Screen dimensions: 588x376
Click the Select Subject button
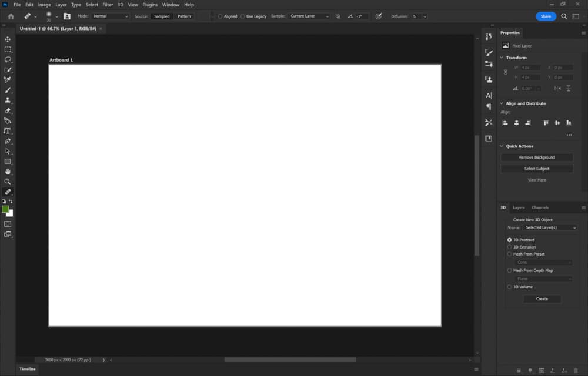pyautogui.click(x=537, y=169)
